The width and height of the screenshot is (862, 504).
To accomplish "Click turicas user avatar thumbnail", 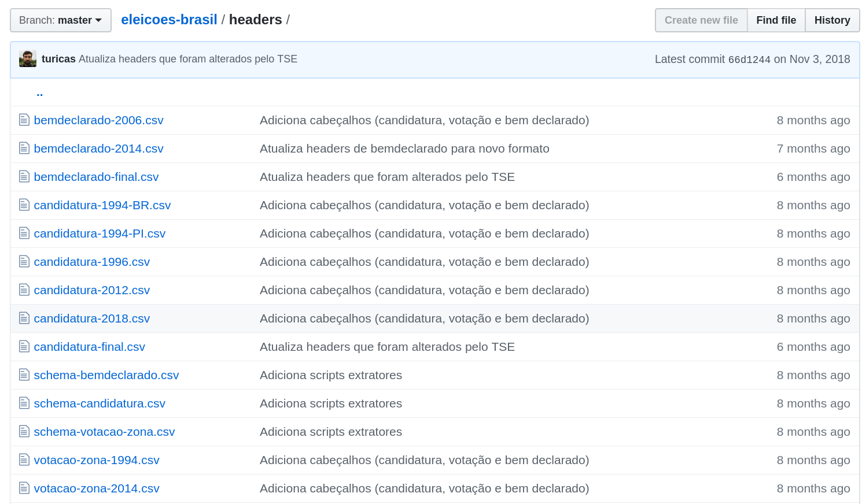I will click(28, 59).
